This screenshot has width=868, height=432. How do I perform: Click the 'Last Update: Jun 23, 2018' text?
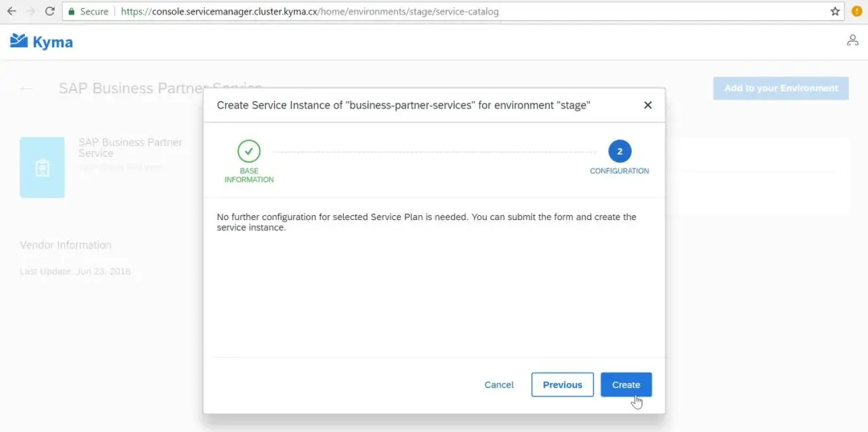(x=76, y=271)
